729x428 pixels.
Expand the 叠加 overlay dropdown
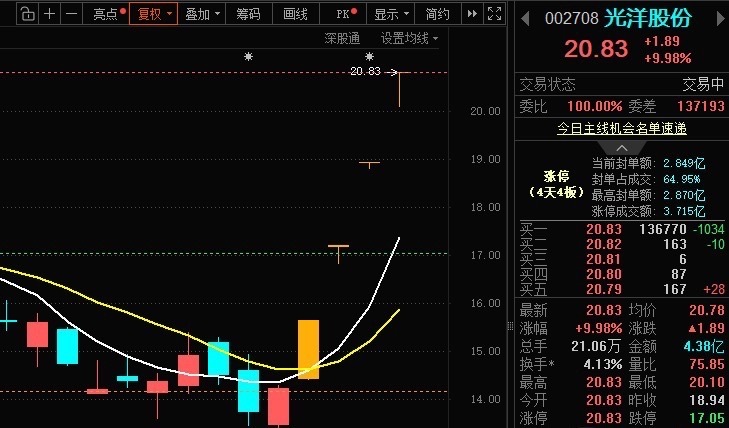coord(203,14)
